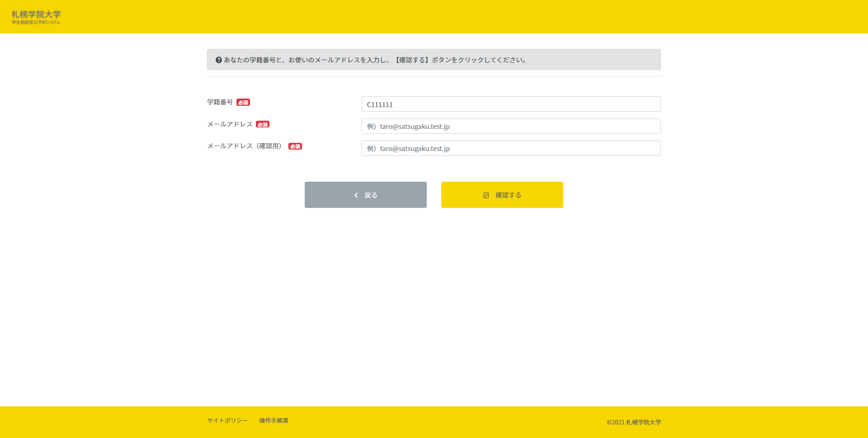Open the サイトポリシー footer link
Image resolution: width=868 pixels, height=438 pixels.
pyautogui.click(x=227, y=420)
